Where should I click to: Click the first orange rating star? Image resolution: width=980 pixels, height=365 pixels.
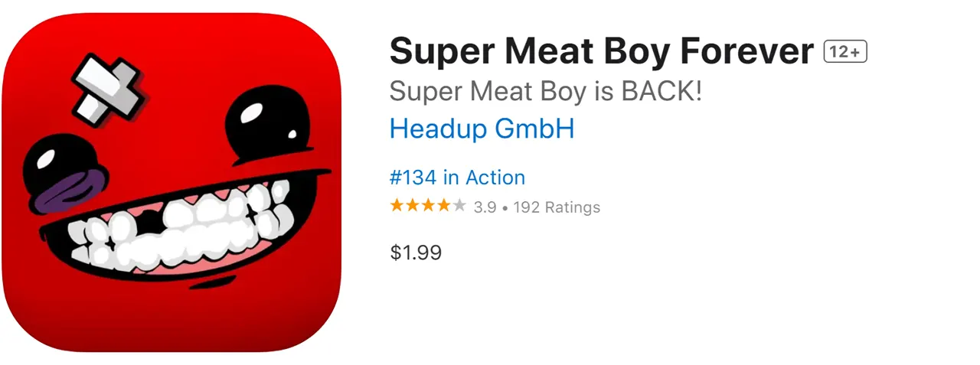coord(397,206)
